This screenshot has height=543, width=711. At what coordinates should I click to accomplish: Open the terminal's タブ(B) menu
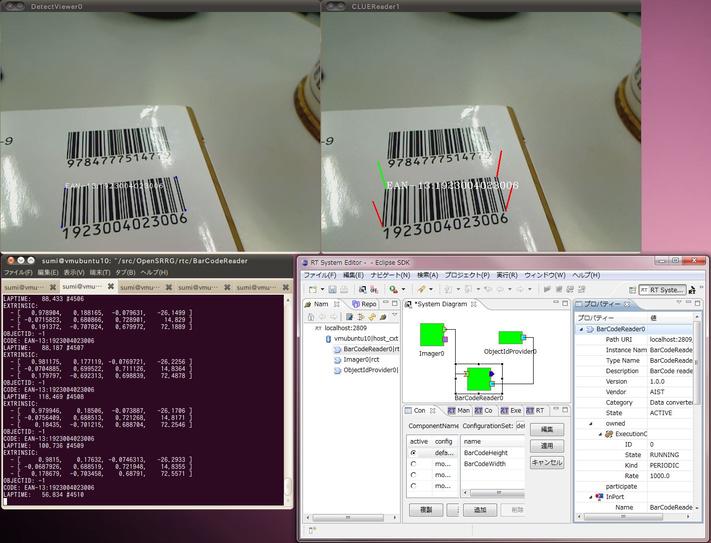(x=126, y=272)
